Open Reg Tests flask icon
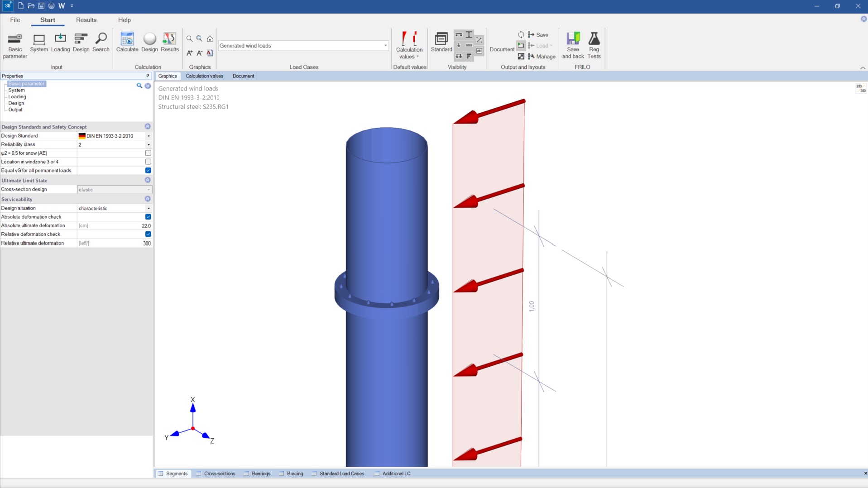Screen dimensions: 868x488 [x=594, y=45]
